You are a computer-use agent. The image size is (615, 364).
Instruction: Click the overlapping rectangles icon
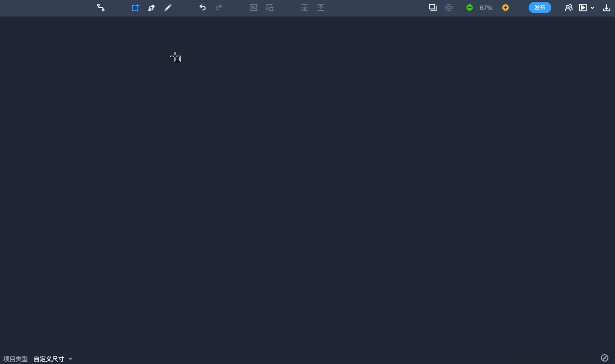coord(432,8)
